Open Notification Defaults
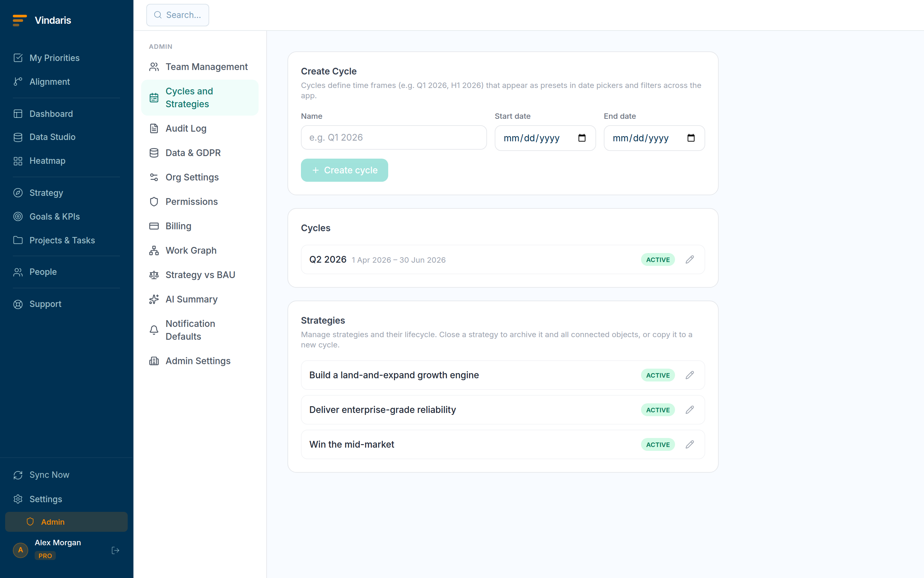The image size is (924, 578). (200, 330)
